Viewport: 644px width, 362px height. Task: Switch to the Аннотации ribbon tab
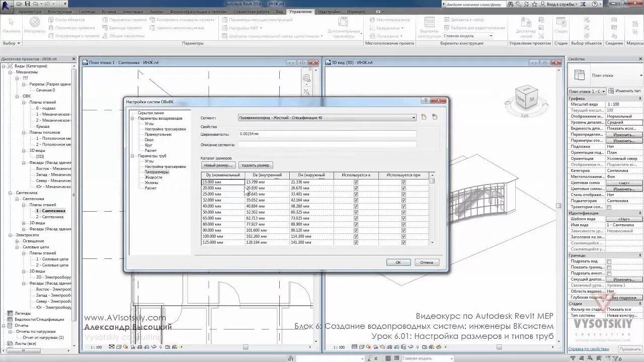pos(133,11)
